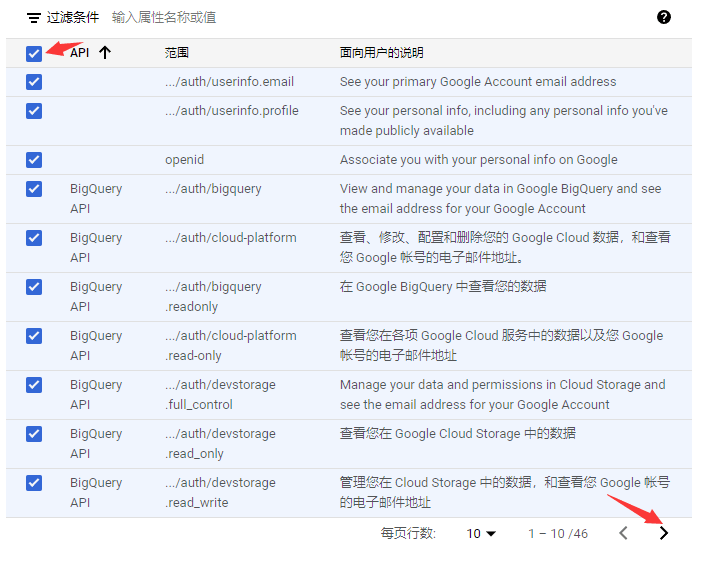The image size is (714, 568).
Task: Click the API column sort arrow
Action: pyautogui.click(x=104, y=53)
